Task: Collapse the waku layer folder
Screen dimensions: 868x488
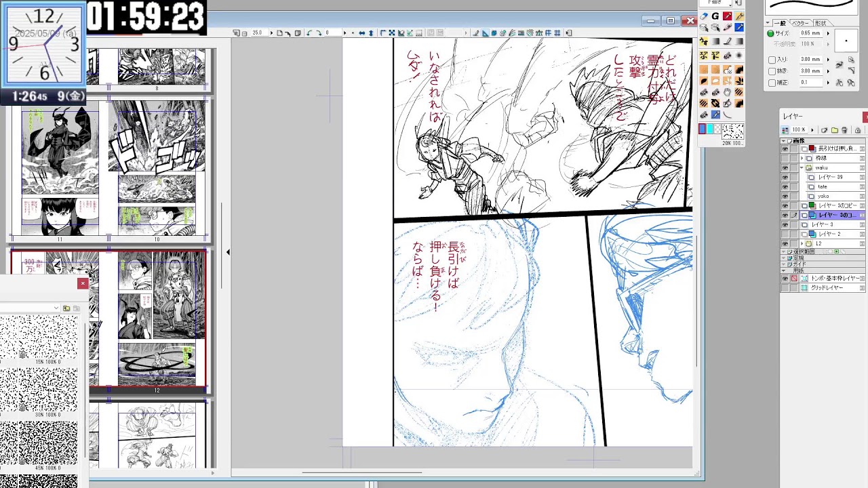Action: point(802,167)
